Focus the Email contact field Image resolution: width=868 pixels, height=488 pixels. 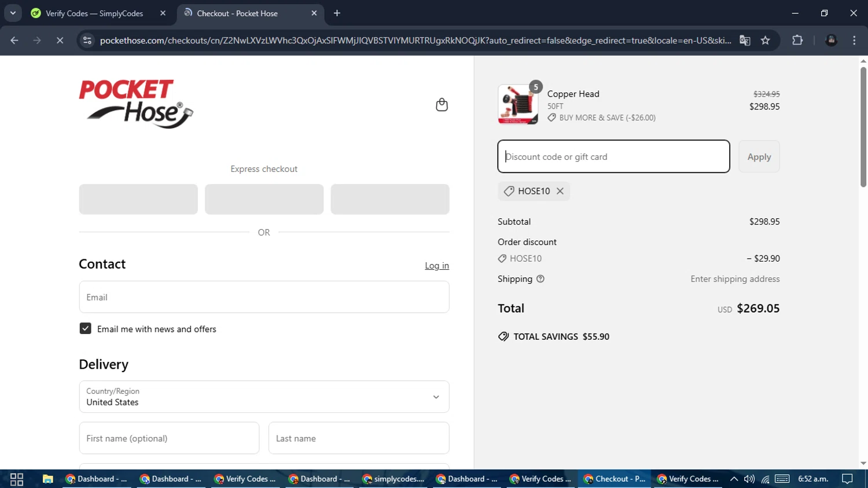[x=264, y=297]
